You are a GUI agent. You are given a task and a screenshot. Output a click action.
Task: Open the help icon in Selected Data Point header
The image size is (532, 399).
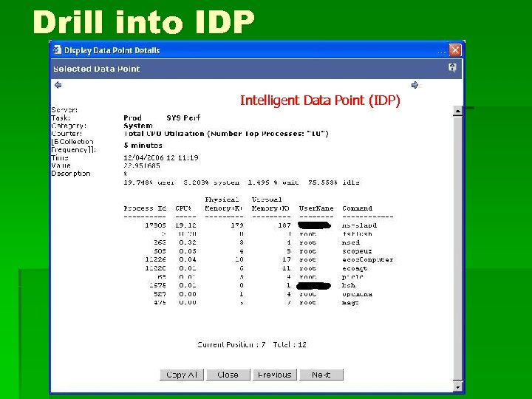coord(452,67)
